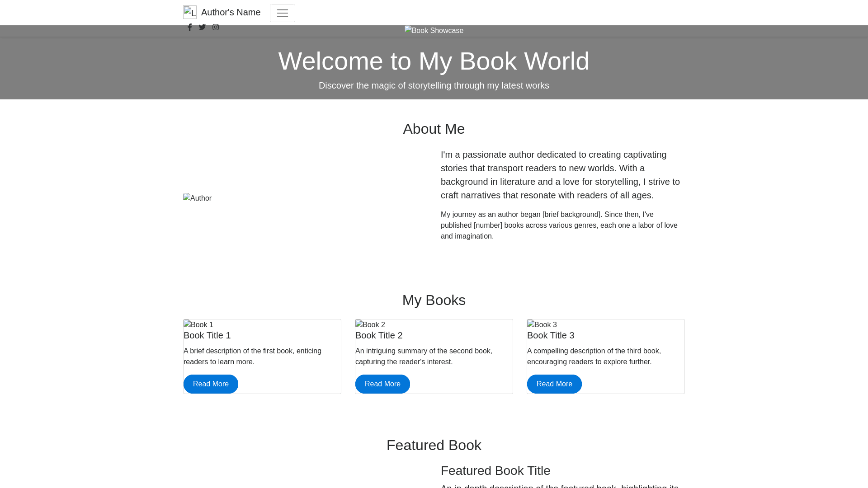The image size is (868, 488).
Task: Click the My Books section heading
Action: pos(434,300)
